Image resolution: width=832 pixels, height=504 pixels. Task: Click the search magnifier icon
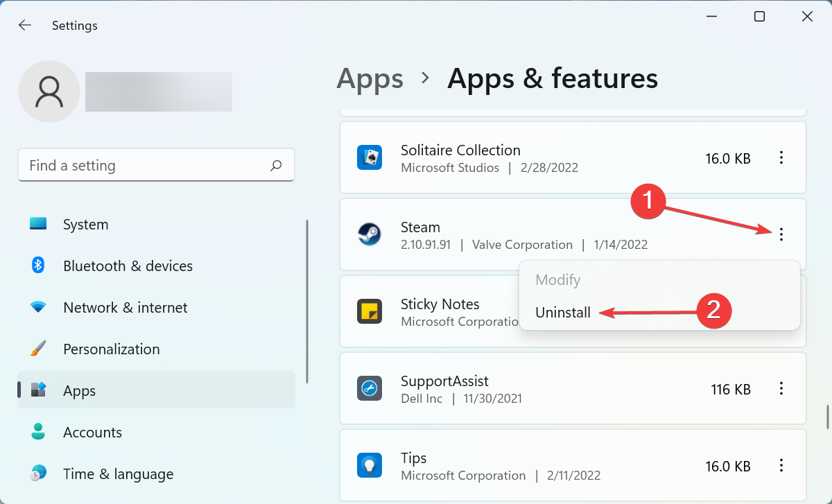point(276,166)
